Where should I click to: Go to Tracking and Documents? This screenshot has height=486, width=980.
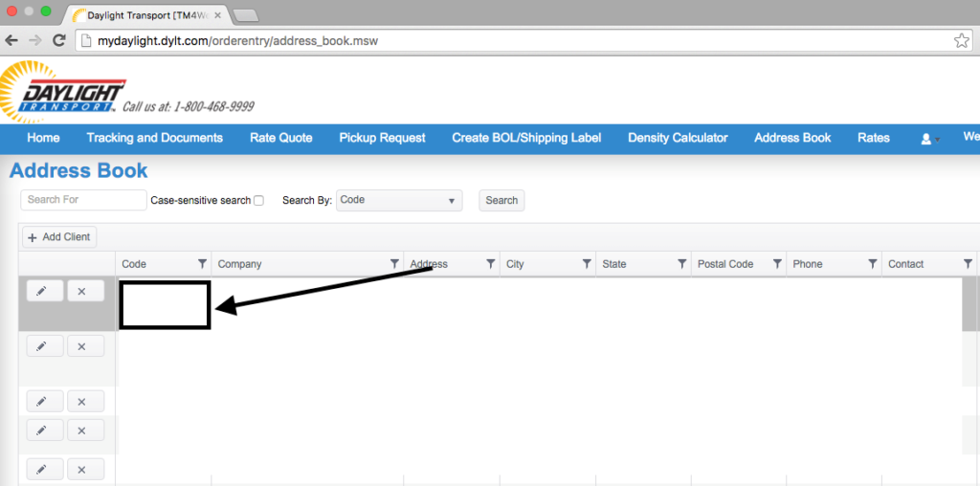[154, 138]
